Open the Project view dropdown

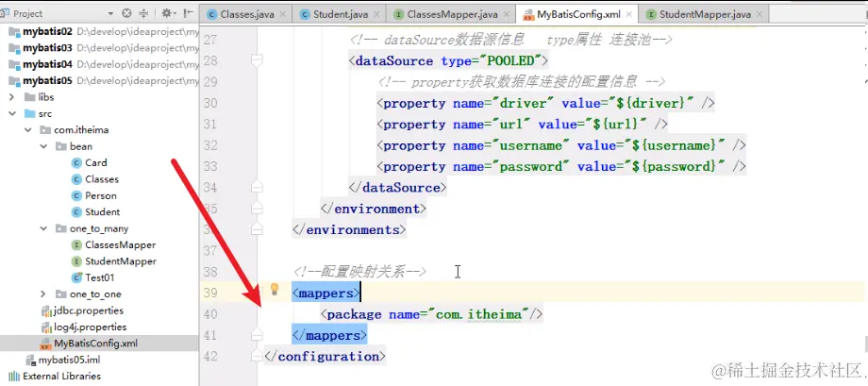tap(110, 13)
